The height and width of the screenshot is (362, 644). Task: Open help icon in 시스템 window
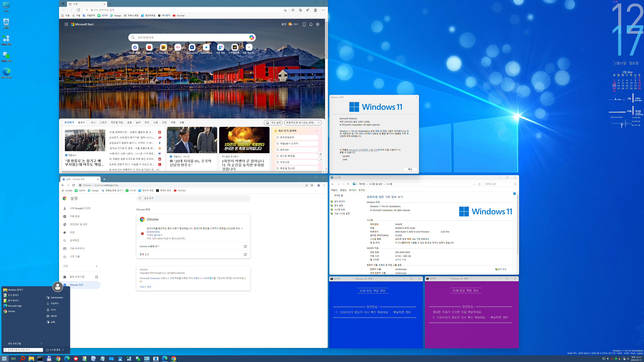pyautogui.click(x=514, y=194)
